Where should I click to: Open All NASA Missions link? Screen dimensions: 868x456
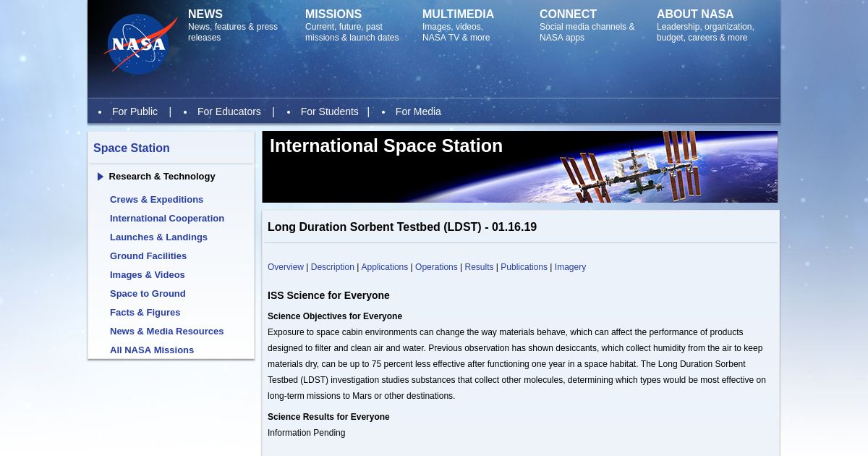coord(152,350)
